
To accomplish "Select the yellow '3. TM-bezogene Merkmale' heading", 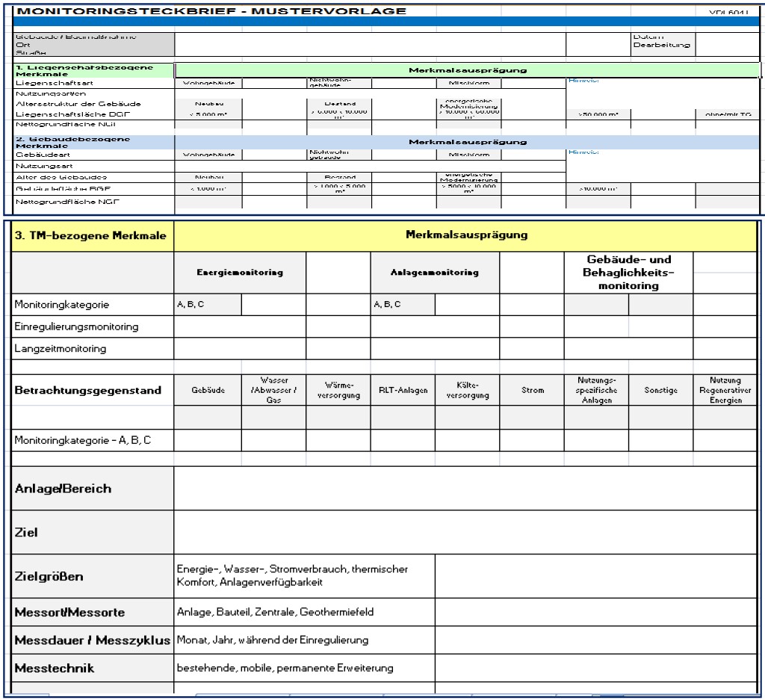I will point(94,235).
